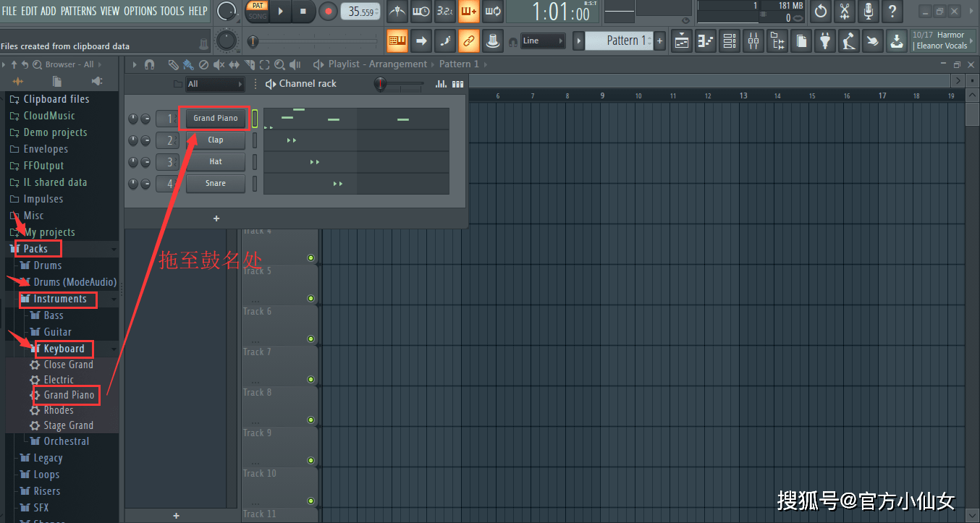Open the Piano roll view icon
Image resolution: width=980 pixels, height=523 pixels.
pyautogui.click(x=706, y=41)
